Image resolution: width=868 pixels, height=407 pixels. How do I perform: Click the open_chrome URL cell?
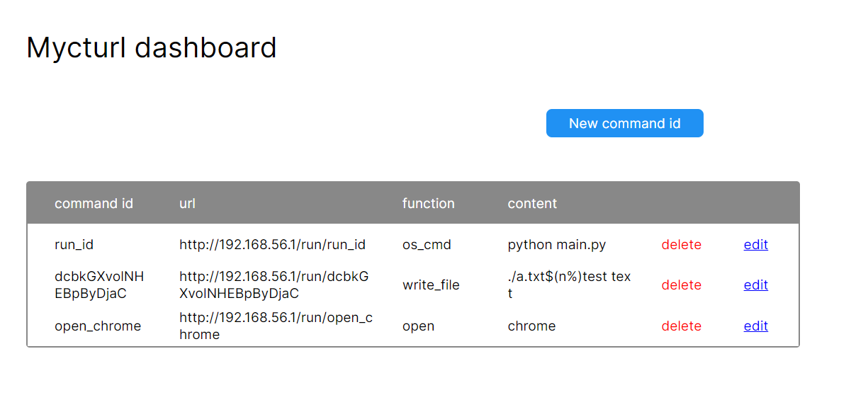[x=275, y=326]
